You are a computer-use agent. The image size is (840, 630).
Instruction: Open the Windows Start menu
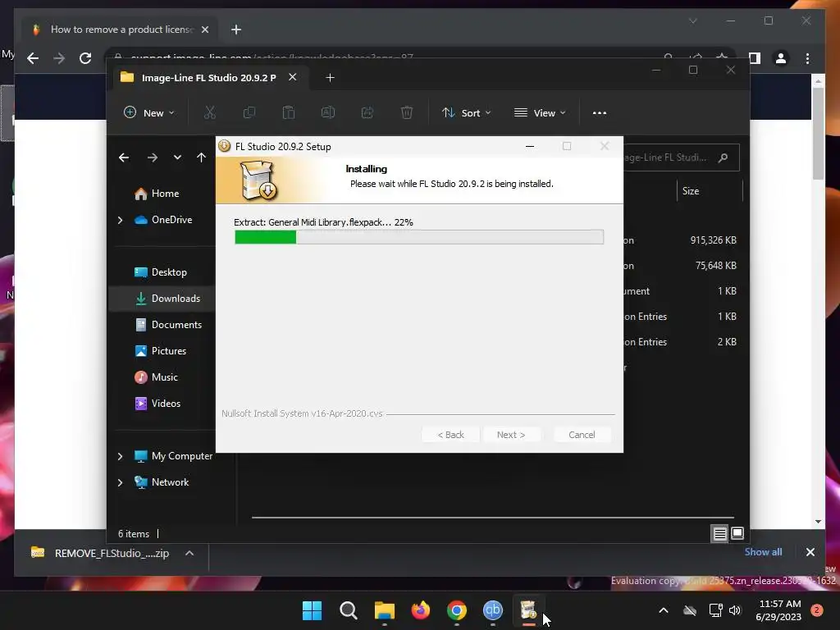pyautogui.click(x=312, y=610)
